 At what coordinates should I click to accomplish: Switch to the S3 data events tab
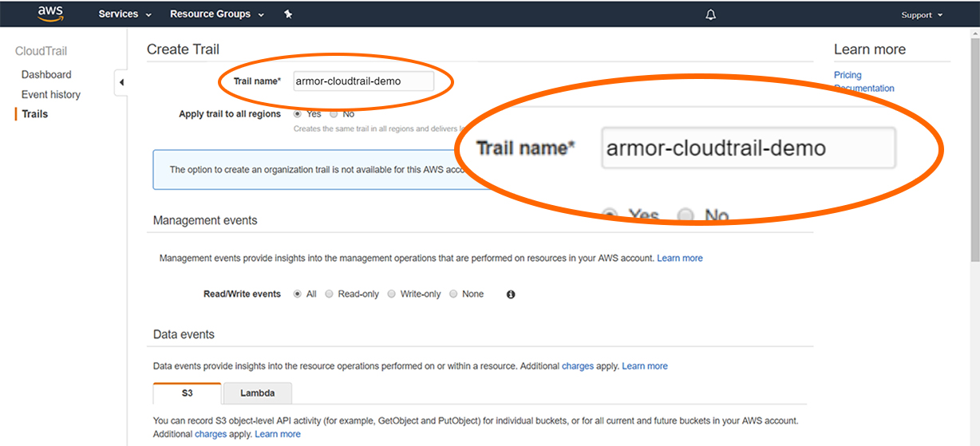coord(187,393)
